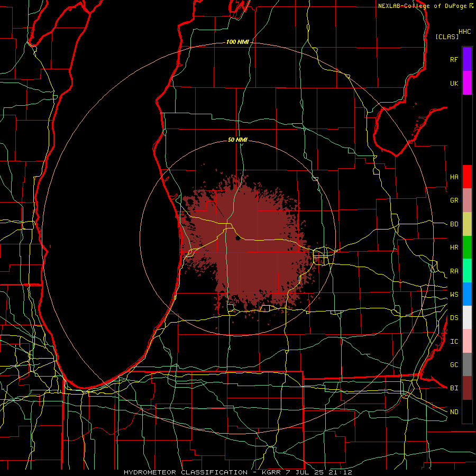
Task: Click the HR green legend color swatch
Action: pyautogui.click(x=467, y=248)
